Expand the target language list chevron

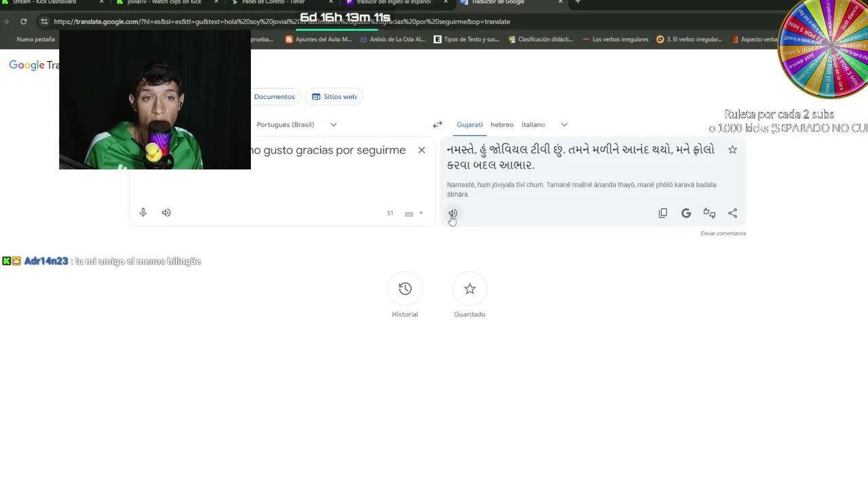pos(564,125)
